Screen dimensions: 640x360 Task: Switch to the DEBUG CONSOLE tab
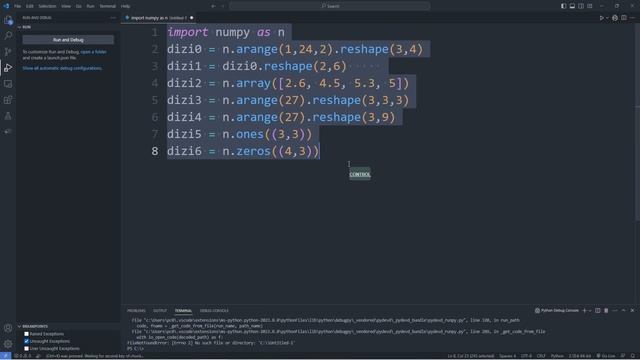point(214,311)
